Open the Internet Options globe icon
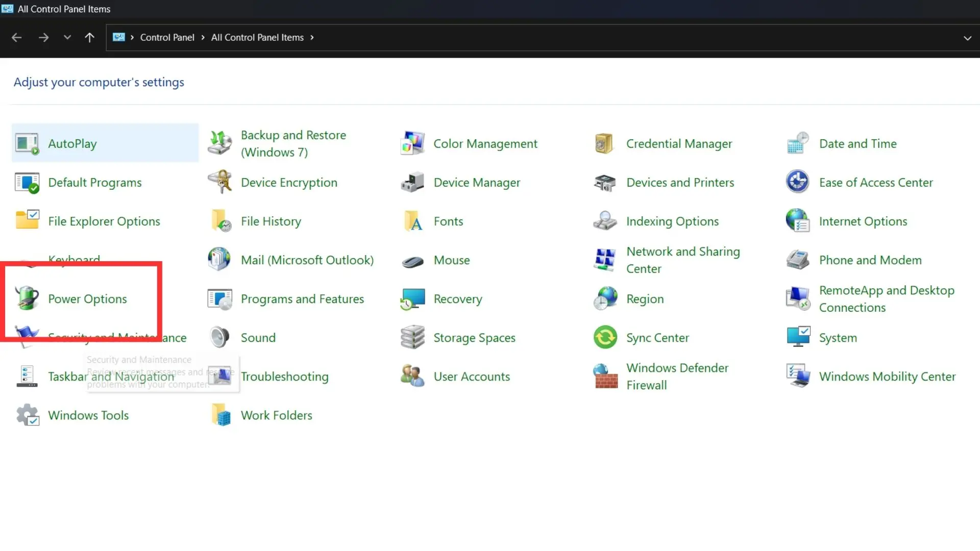Image resolution: width=980 pixels, height=551 pixels. (x=798, y=221)
